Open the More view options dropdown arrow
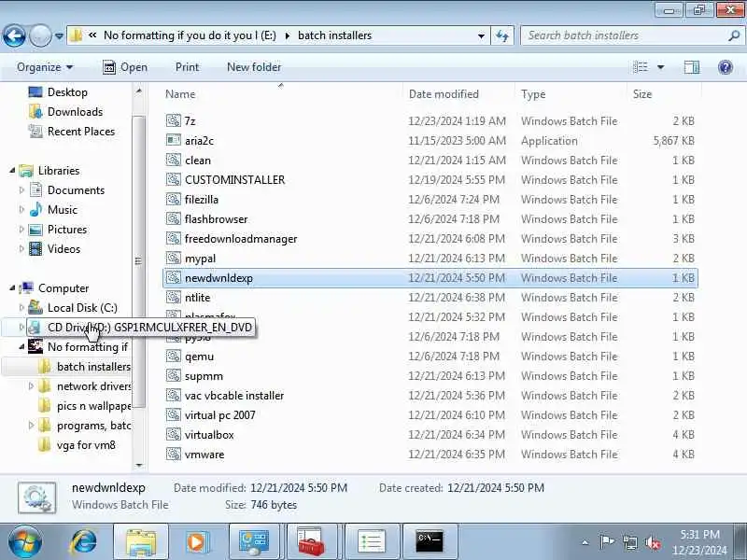The image size is (747, 560). (661, 67)
